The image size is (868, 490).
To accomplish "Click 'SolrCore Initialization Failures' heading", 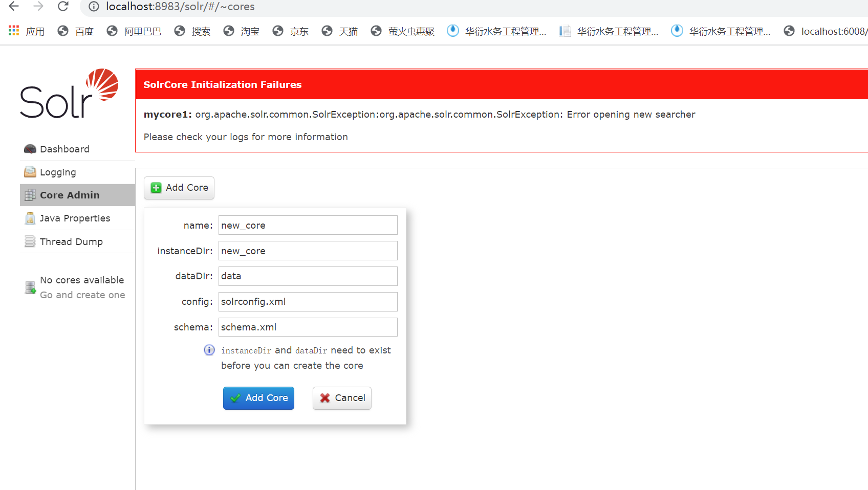I will click(223, 84).
